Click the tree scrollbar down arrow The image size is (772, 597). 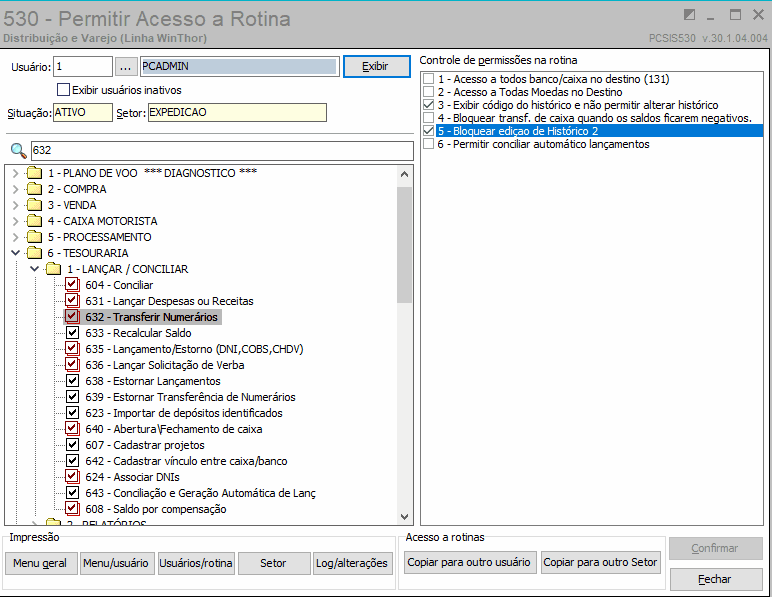click(x=405, y=516)
